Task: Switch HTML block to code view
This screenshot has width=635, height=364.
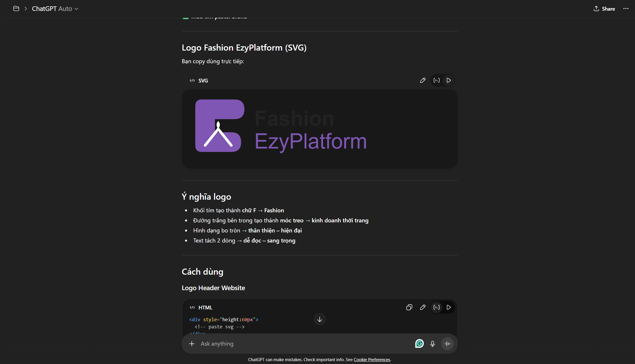Action: pyautogui.click(x=436, y=307)
